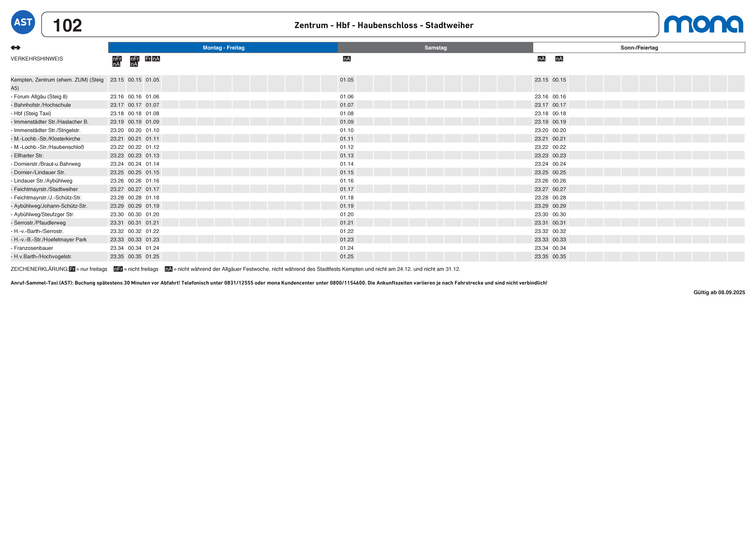Image resolution: width=756 pixels, height=535 pixels.
Task: Click the Aybühlweg/Steufzger Str. stop
Action: 43,214
